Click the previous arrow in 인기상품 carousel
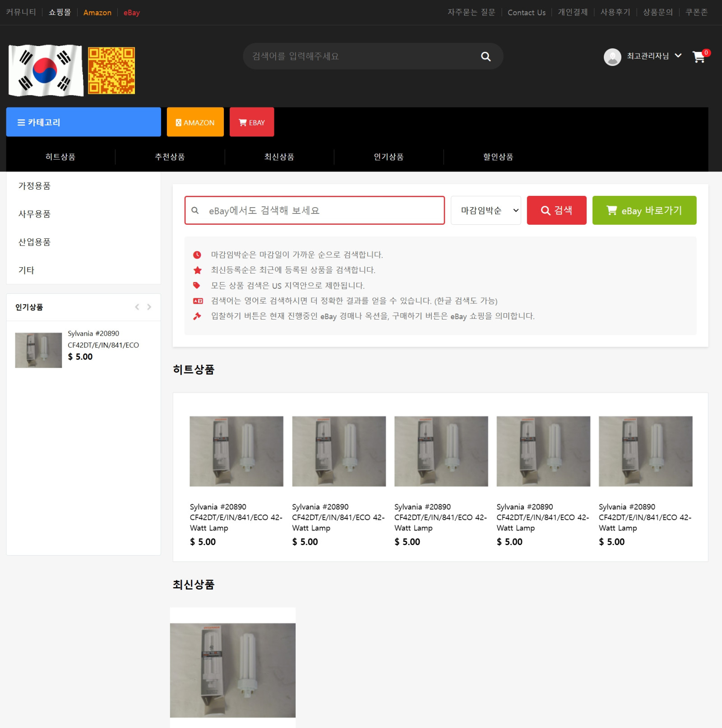This screenshot has height=728, width=722. [x=137, y=307]
